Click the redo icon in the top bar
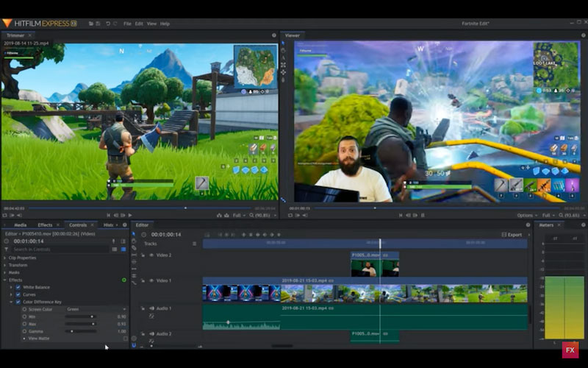Image resolution: width=588 pixels, height=368 pixels. tap(115, 24)
